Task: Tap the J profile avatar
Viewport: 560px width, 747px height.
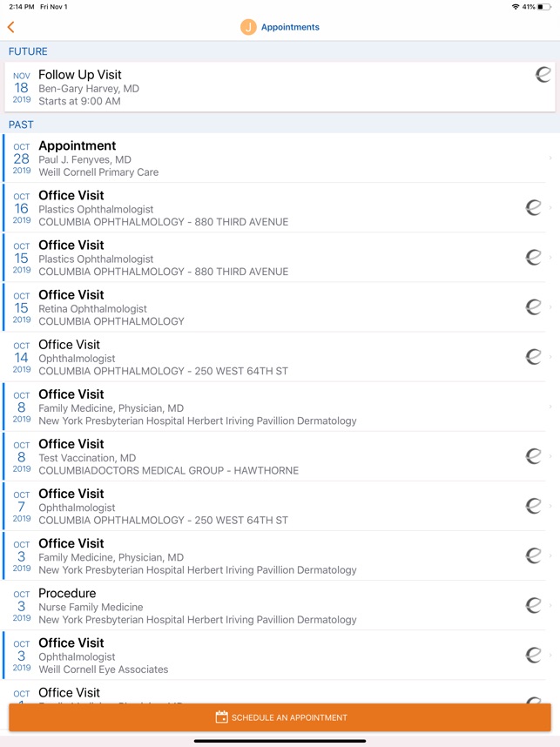Action: click(248, 27)
